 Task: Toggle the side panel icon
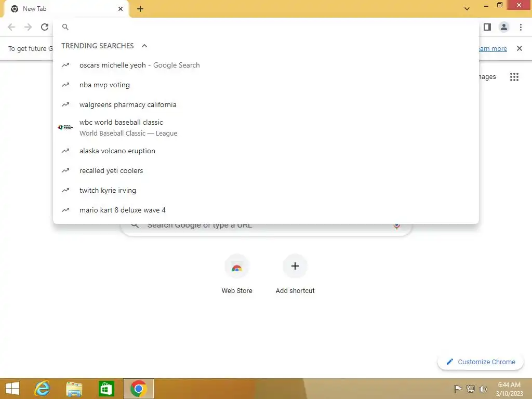(x=487, y=27)
